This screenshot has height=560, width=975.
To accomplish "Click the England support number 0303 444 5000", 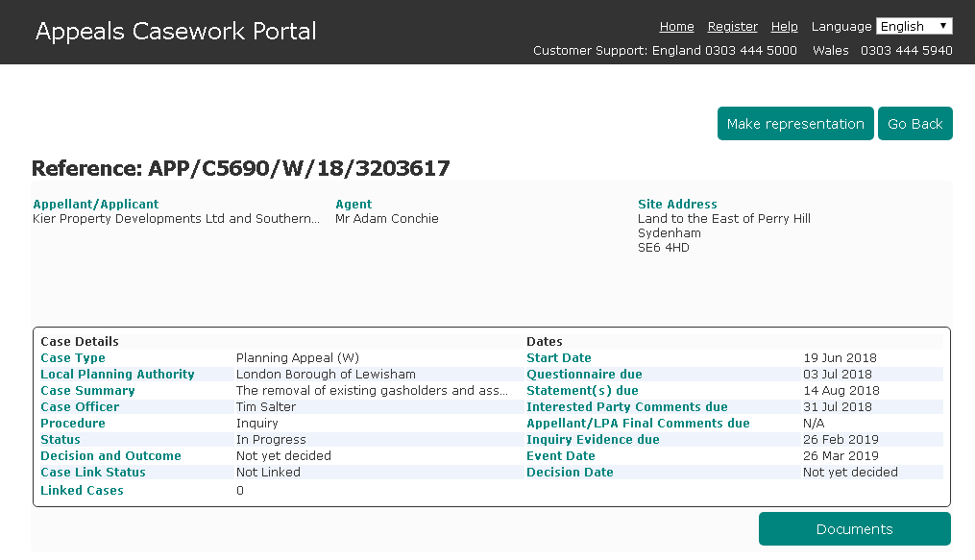I will click(750, 50).
